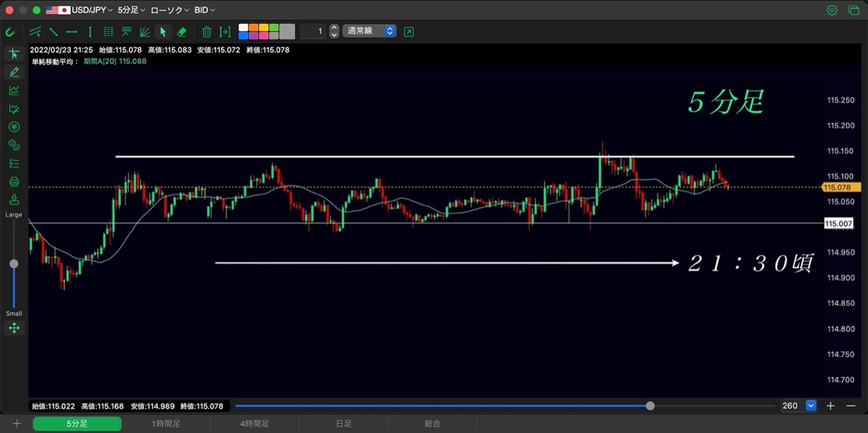Switch to the 日足 tab
868x433 pixels.
click(344, 424)
